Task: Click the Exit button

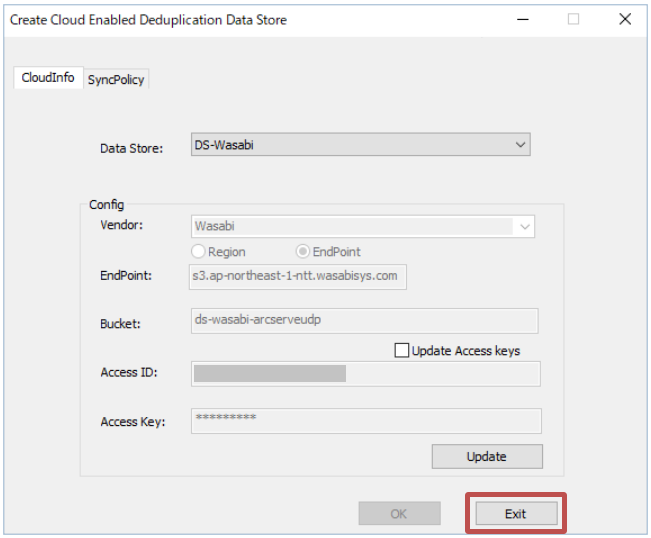Action: [x=515, y=514]
